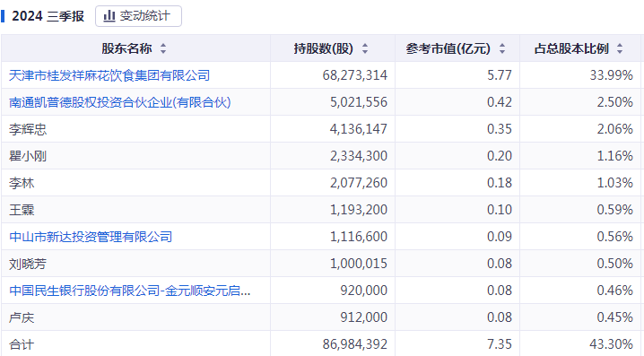The image size is (644, 356).
Task: Select the 合计 total row label
Action: [x=22, y=344]
